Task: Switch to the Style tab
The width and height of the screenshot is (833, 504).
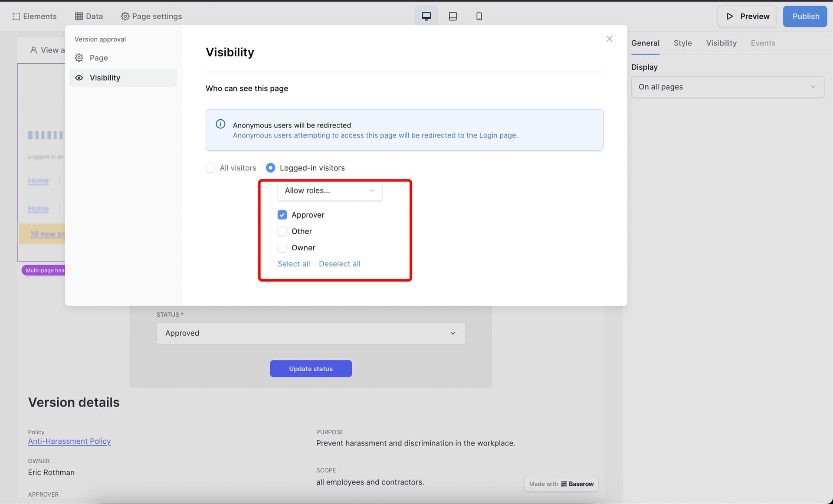Action: [682, 43]
